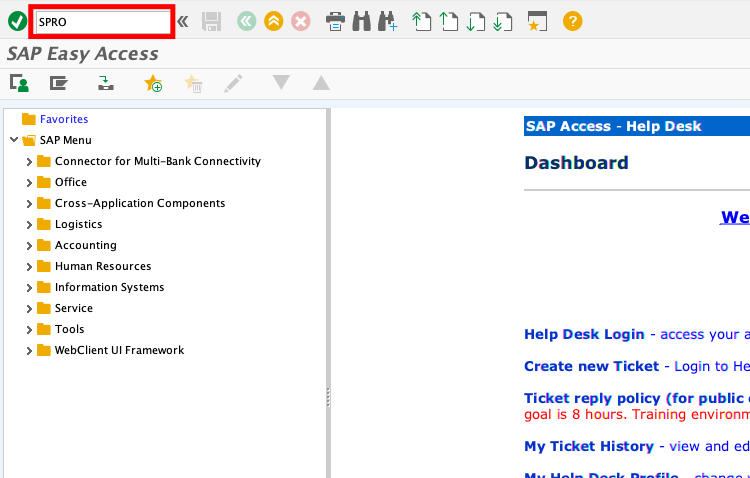
Task: Select the SAP Menu tree label
Action: [66, 140]
